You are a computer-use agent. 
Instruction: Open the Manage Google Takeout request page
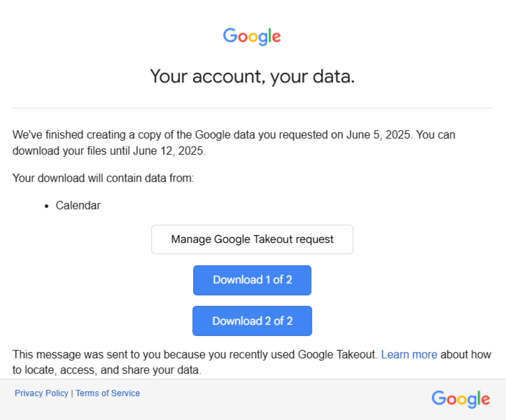(x=252, y=239)
